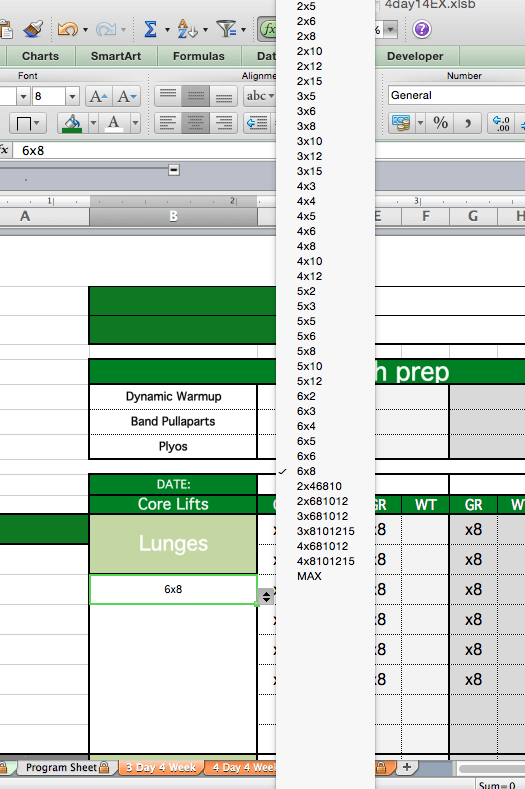The height and width of the screenshot is (789, 525).
Task: Toggle middle vertical alignment button
Action: pyautogui.click(x=195, y=96)
